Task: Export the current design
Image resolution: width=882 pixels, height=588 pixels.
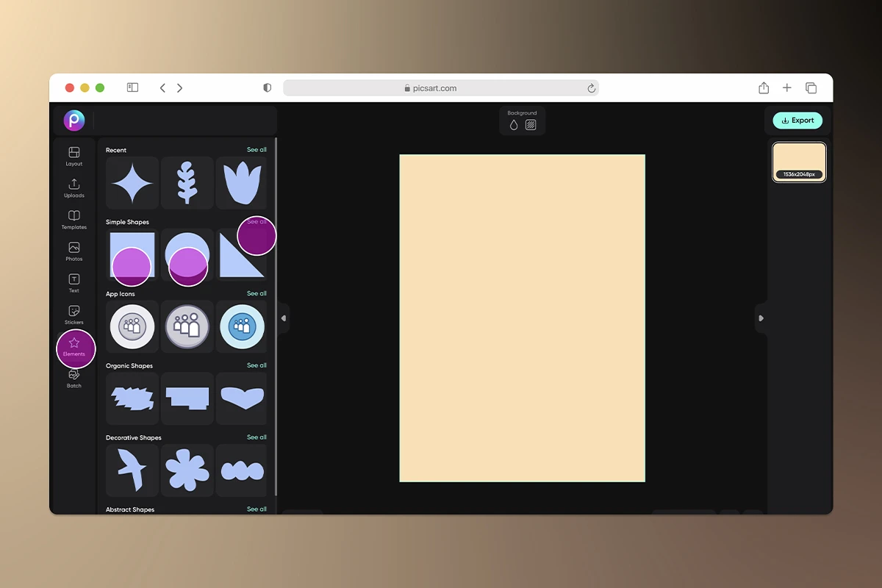Action: click(797, 120)
